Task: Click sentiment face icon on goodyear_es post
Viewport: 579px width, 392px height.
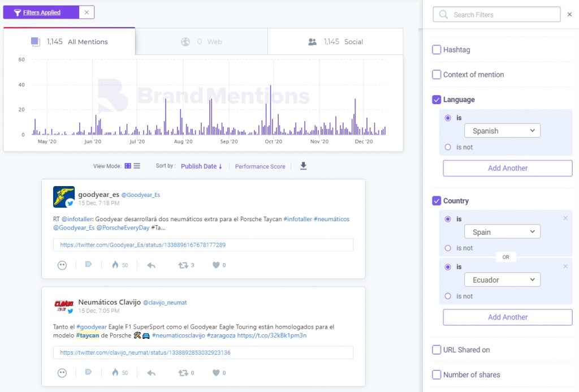Action: pos(62,265)
